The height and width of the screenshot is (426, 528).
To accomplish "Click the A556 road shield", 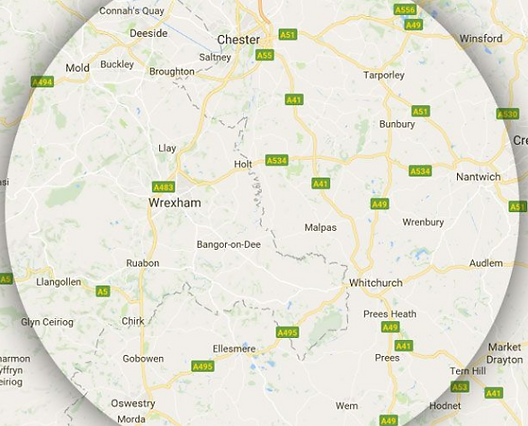I will pos(405,9).
